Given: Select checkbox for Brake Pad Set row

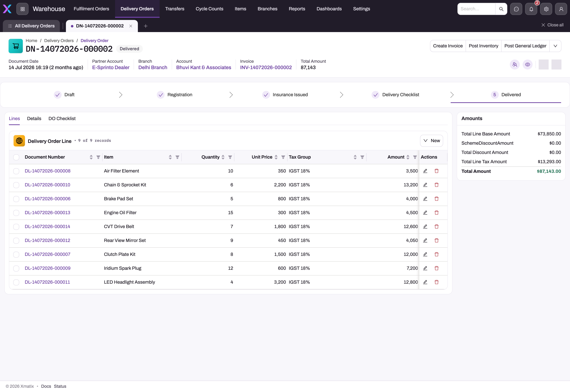Looking at the screenshot, I should [x=16, y=199].
